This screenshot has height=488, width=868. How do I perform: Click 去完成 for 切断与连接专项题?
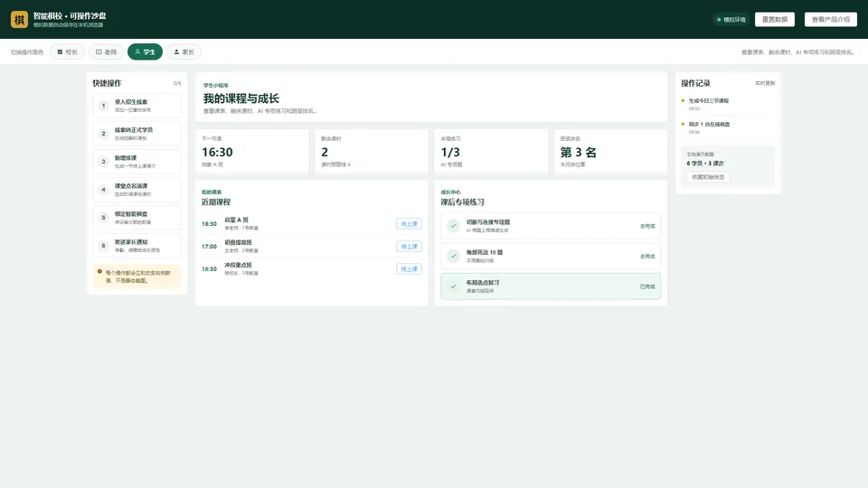[x=647, y=226]
